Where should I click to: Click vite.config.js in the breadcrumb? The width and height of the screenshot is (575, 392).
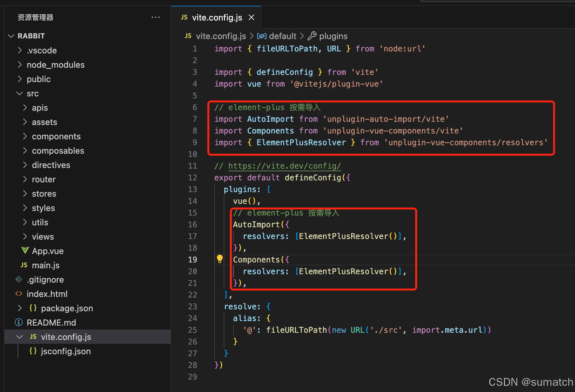[x=221, y=36]
